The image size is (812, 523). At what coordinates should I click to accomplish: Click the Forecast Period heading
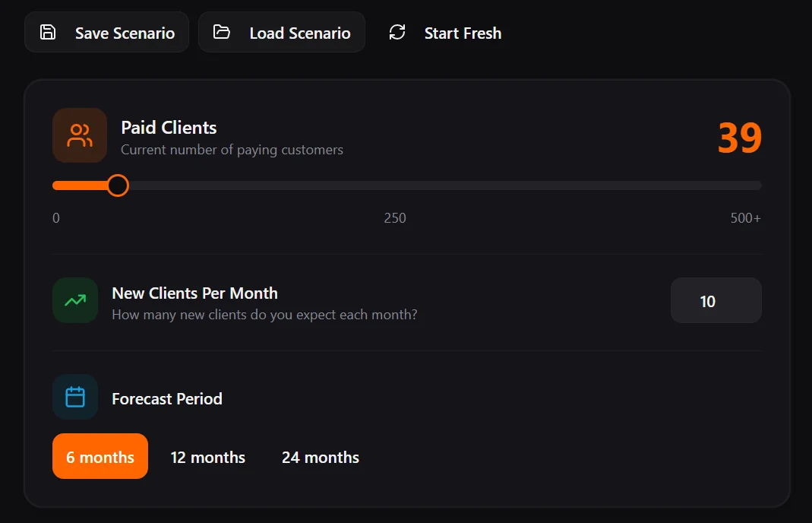(x=166, y=398)
